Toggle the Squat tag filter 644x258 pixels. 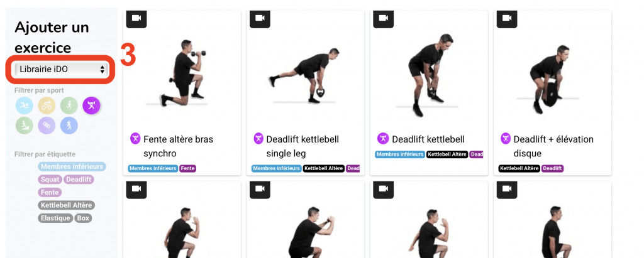pyautogui.click(x=50, y=180)
